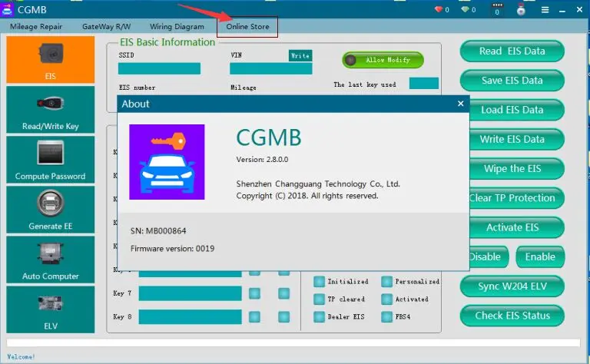This screenshot has width=590, height=364.
Task: Open the Auto Computer module
Action: 51,260
